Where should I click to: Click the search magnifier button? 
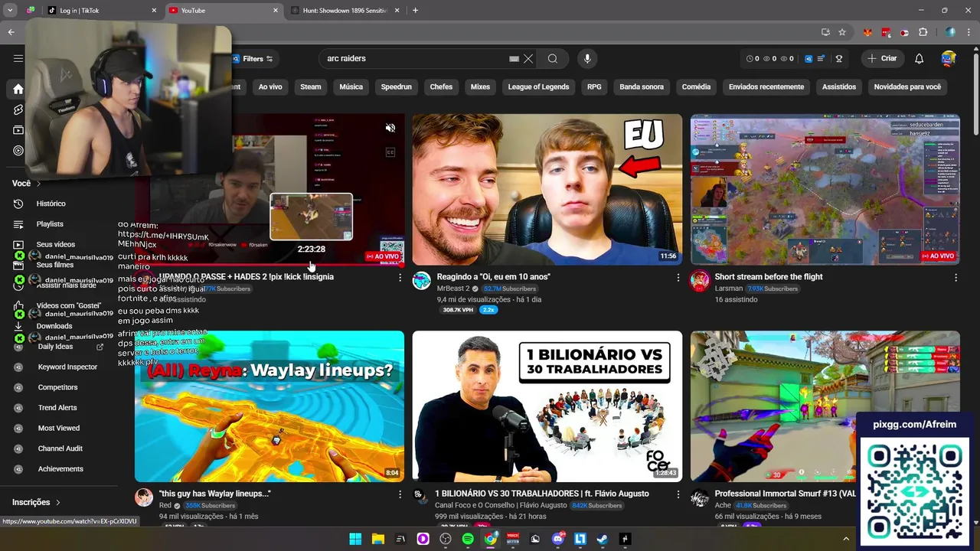pyautogui.click(x=553, y=58)
